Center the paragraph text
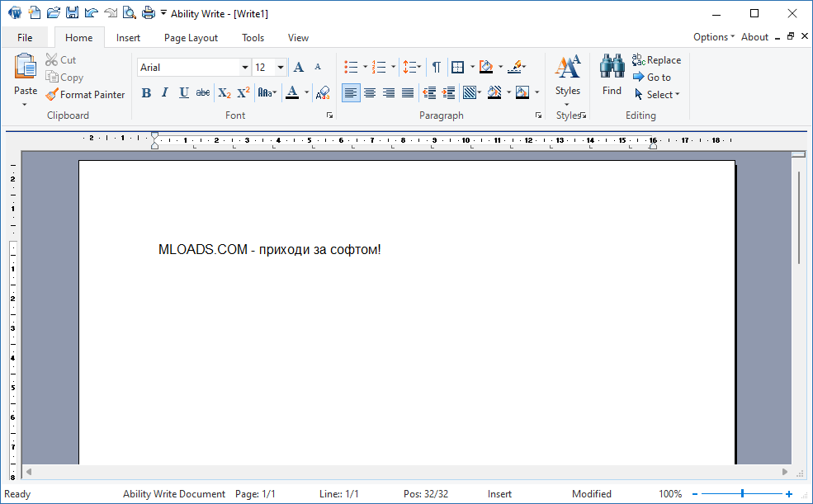This screenshot has height=504, width=813. coord(370,92)
